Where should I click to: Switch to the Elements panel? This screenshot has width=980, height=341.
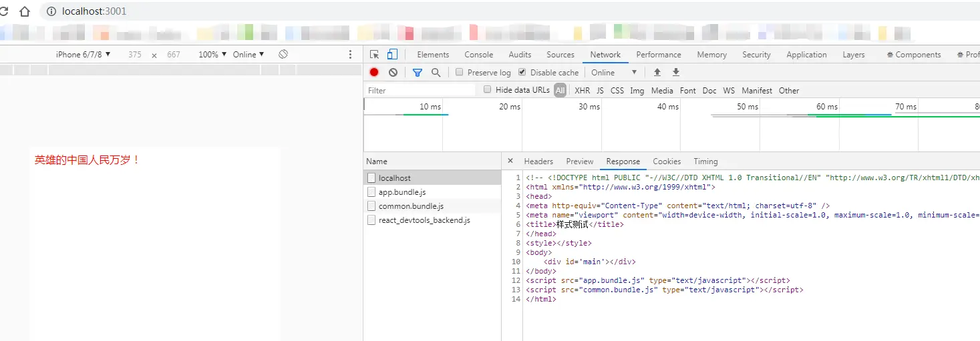pyautogui.click(x=433, y=55)
